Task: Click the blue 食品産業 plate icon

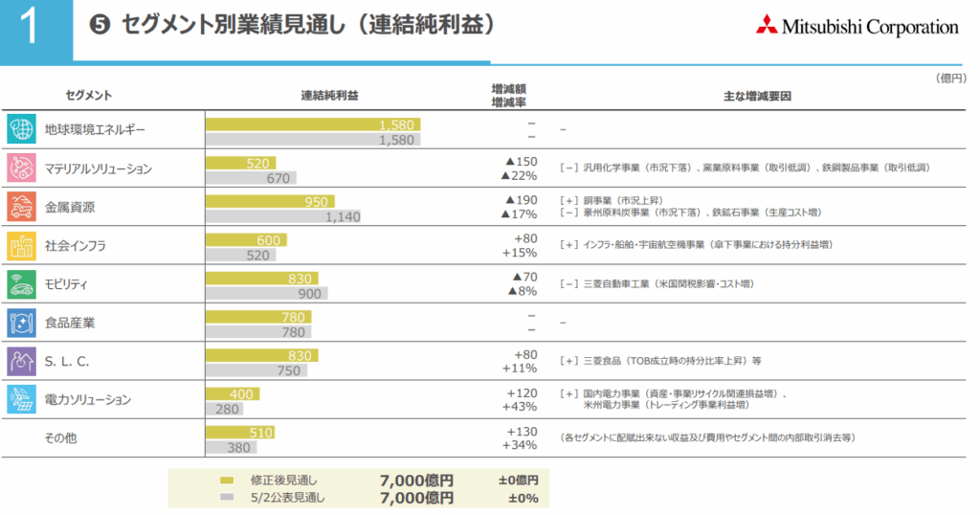Action: tap(21, 323)
